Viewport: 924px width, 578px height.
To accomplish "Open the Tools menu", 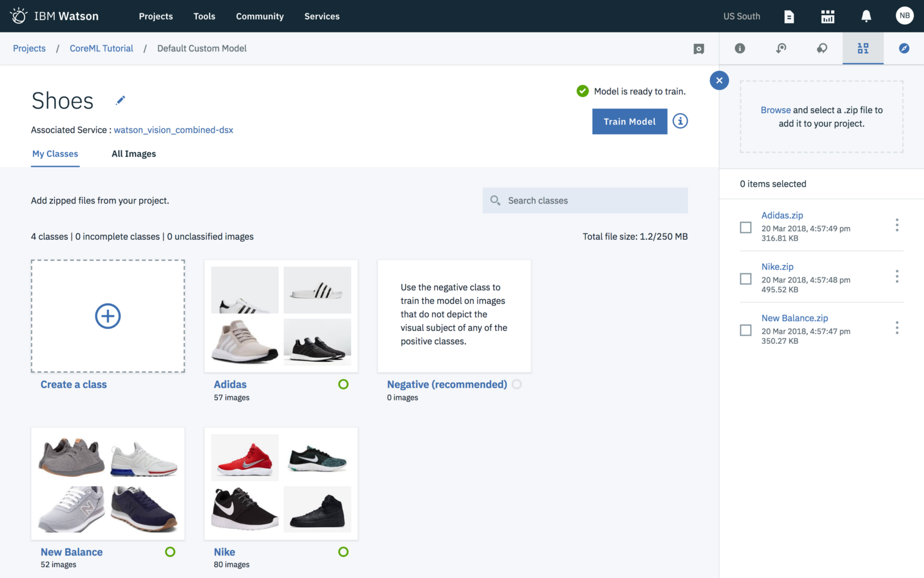I will [204, 16].
